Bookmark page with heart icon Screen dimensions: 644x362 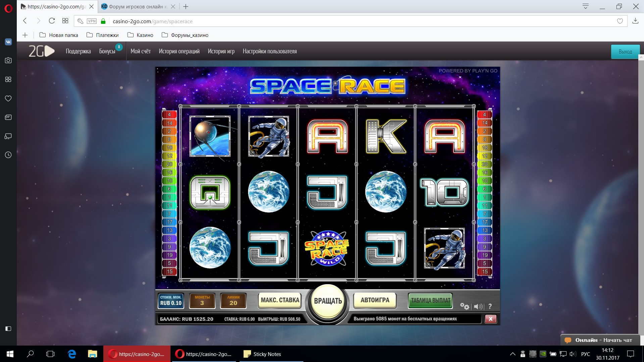(x=620, y=21)
